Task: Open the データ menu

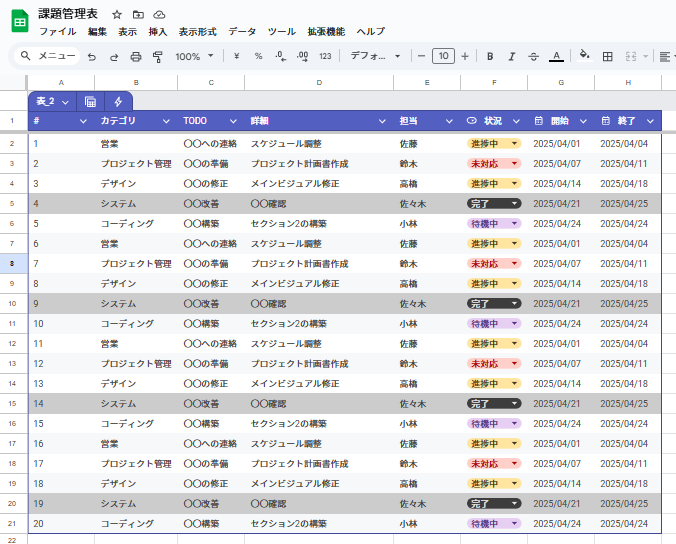Action: (x=242, y=31)
